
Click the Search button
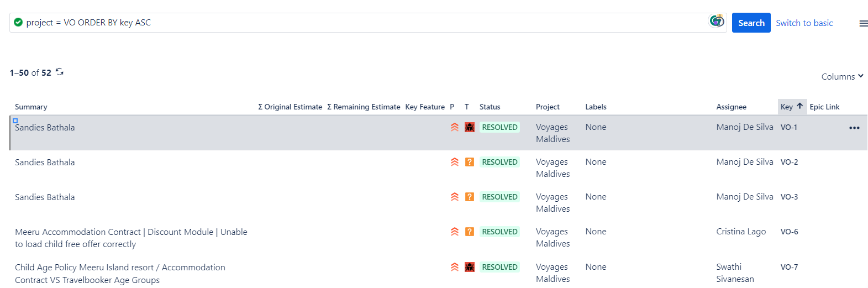(x=751, y=23)
